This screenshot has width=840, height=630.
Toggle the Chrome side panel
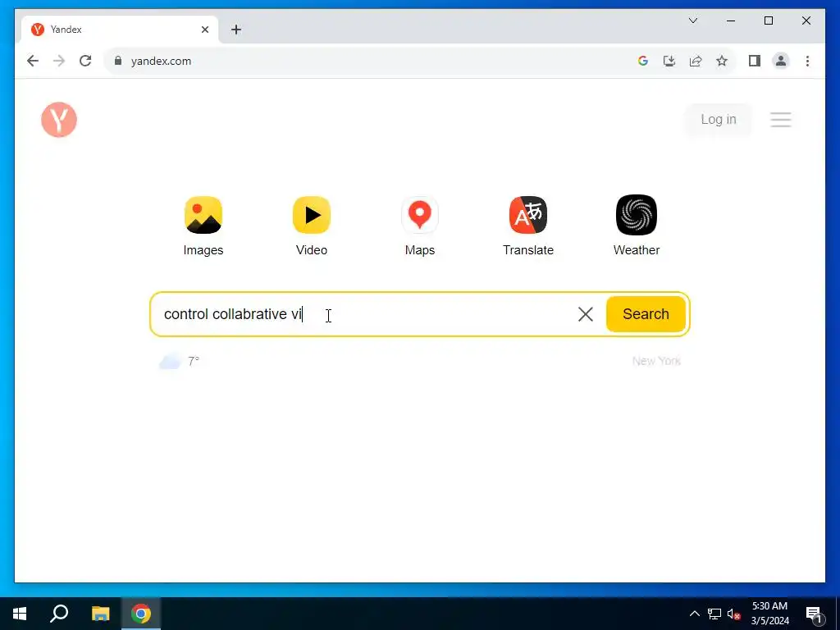point(755,61)
